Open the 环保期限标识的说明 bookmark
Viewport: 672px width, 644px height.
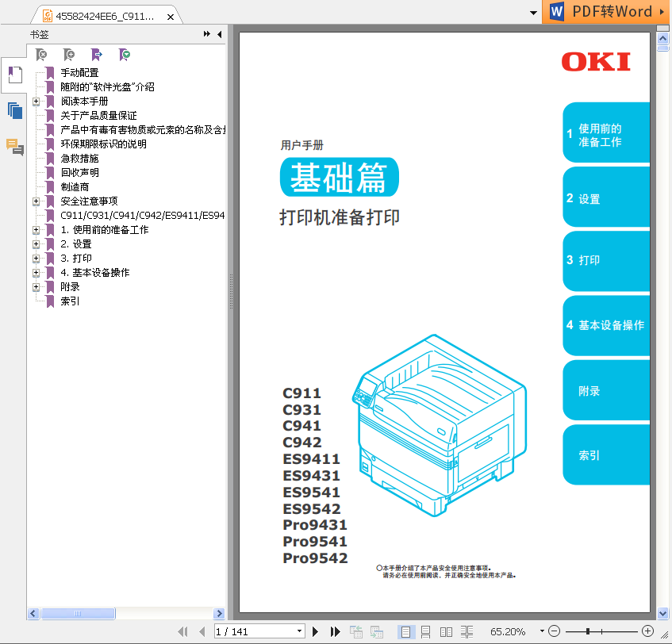click(103, 144)
